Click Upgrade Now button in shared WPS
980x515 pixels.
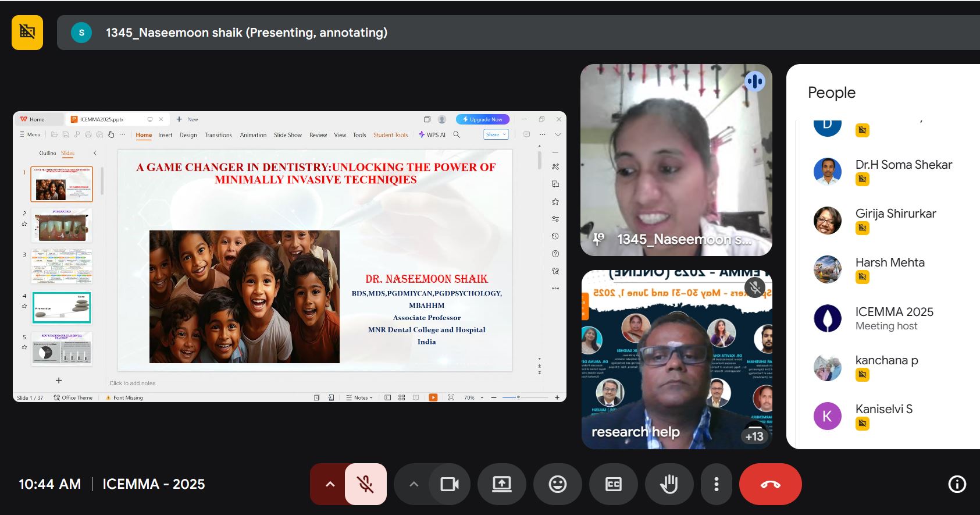click(x=483, y=119)
